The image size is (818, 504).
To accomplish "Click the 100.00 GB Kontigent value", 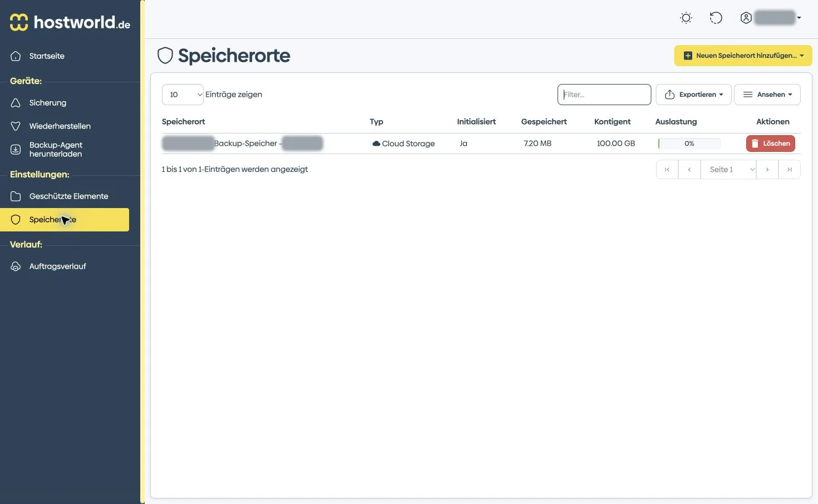I will [615, 144].
